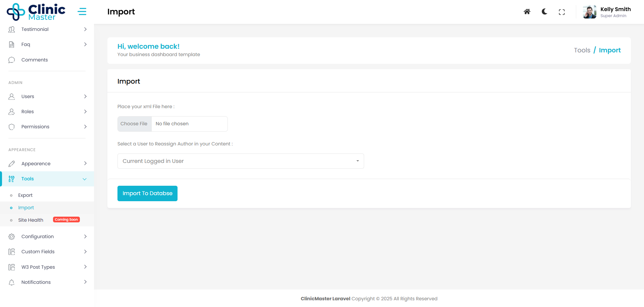Screen dimensions: 644x307
Task: Open Site Health submenu item
Action: (x=31, y=220)
